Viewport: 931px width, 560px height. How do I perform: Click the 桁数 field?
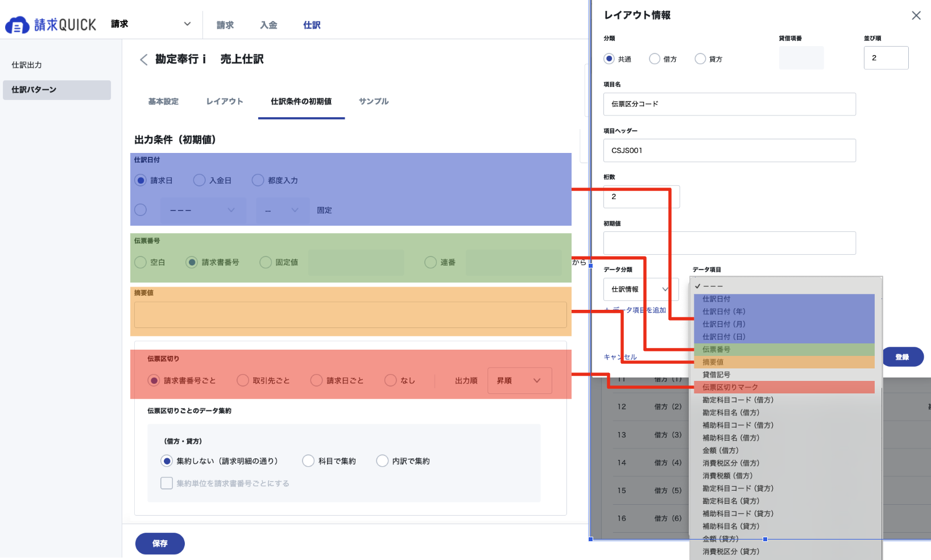[642, 197]
